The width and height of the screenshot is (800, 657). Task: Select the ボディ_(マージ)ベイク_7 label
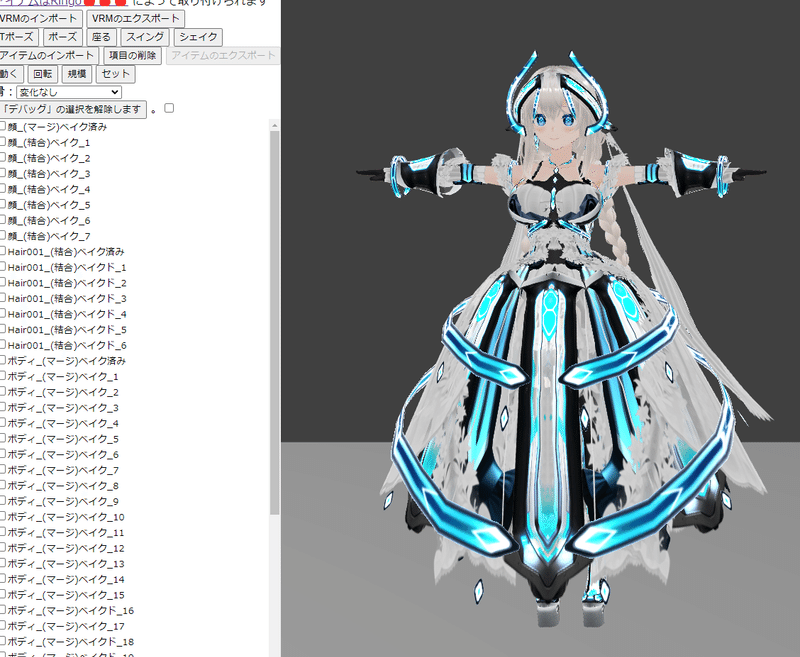(x=63, y=470)
